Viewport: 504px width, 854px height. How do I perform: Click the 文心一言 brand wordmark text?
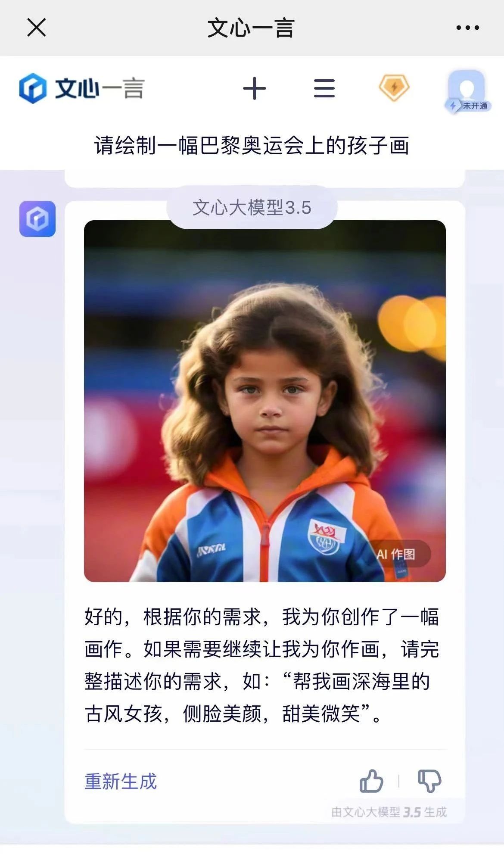[100, 88]
